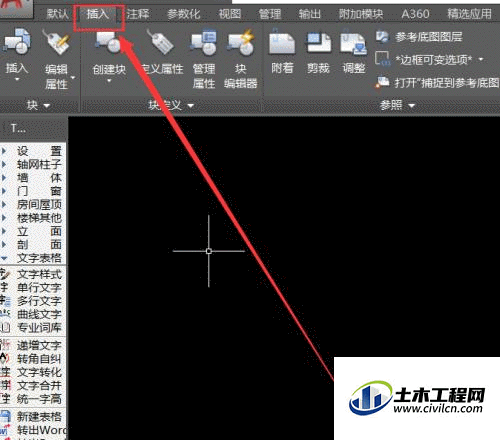Open the 输出 ribbon tab
Viewport: 500px width, 440px height.
[x=309, y=14]
